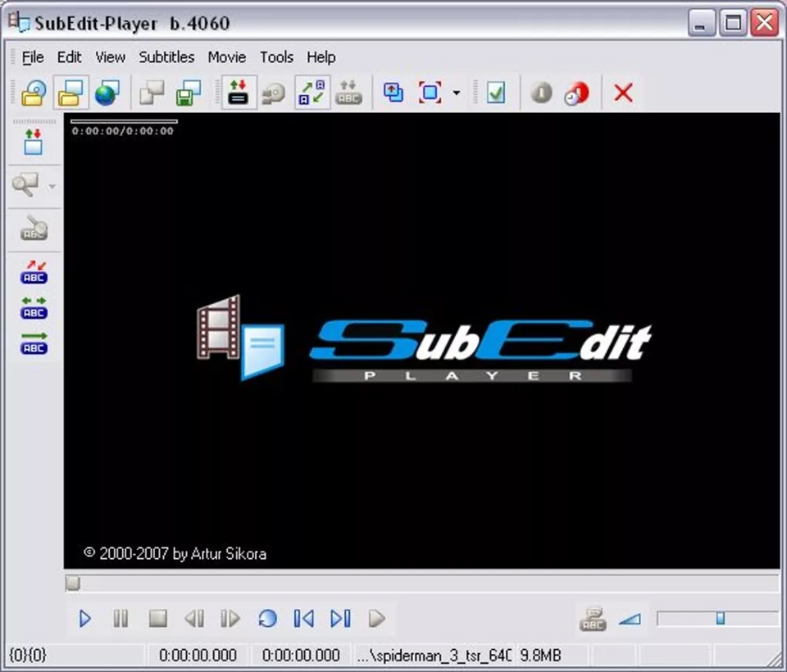Click the 9.8MB file size status entry
Screen dimensions: 787x672
tap(540, 656)
